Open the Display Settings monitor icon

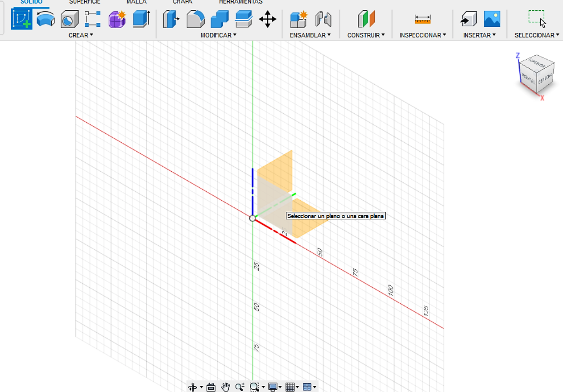pyautogui.click(x=273, y=387)
